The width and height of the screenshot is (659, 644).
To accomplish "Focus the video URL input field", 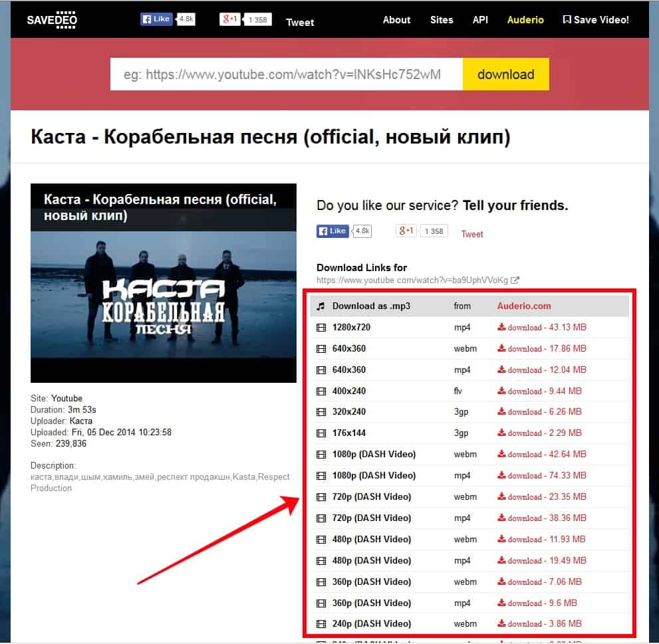I will click(x=287, y=74).
